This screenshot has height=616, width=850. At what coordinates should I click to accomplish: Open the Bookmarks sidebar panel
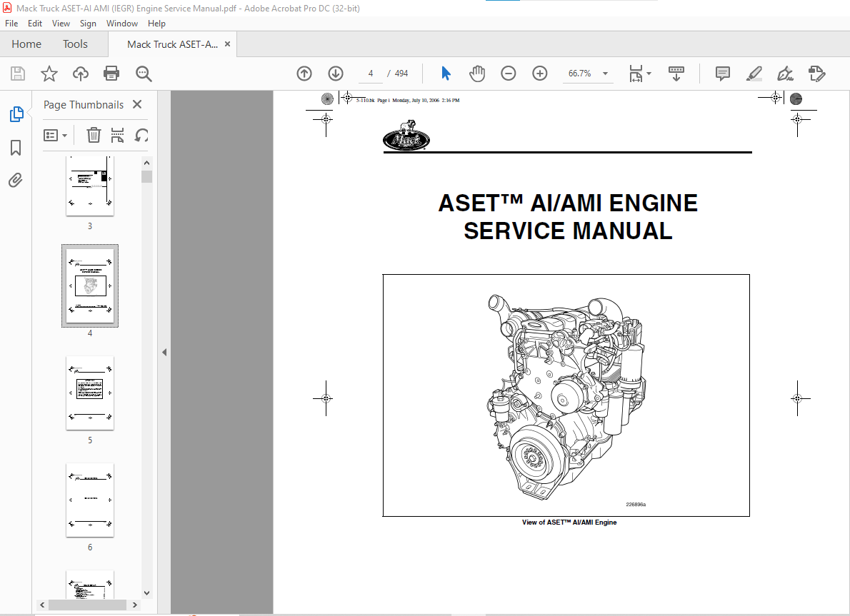(16, 147)
